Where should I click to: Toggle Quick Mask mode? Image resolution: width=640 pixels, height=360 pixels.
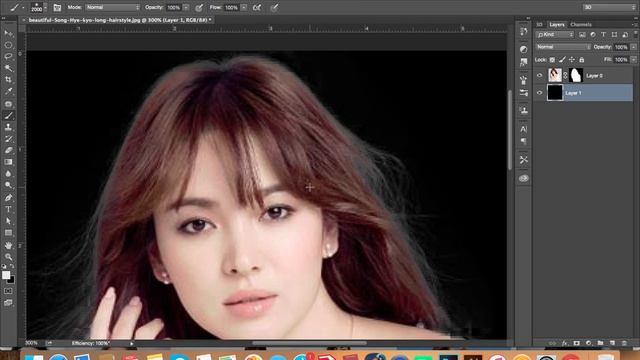click(8, 291)
